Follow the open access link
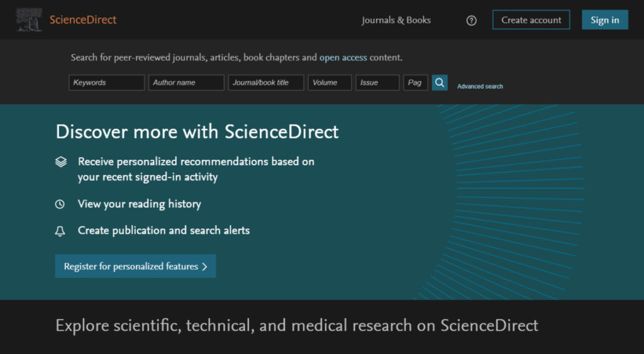This screenshot has height=354, width=644. 343,57
